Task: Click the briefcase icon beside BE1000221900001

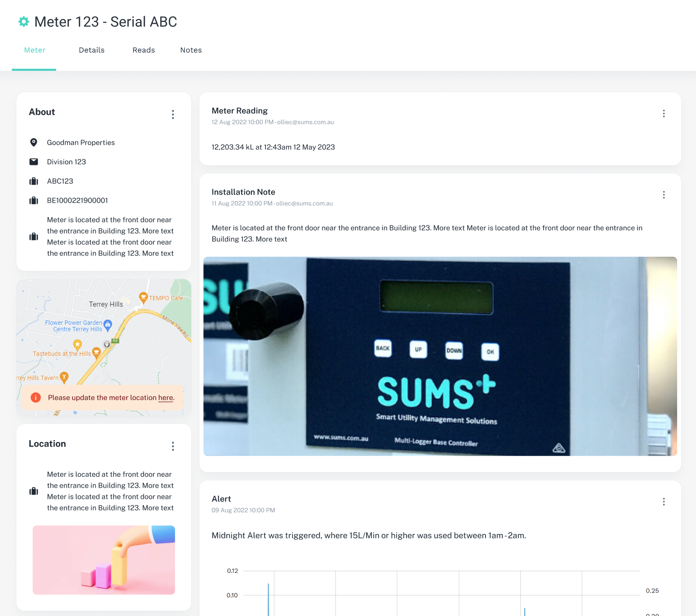Action: 33,201
